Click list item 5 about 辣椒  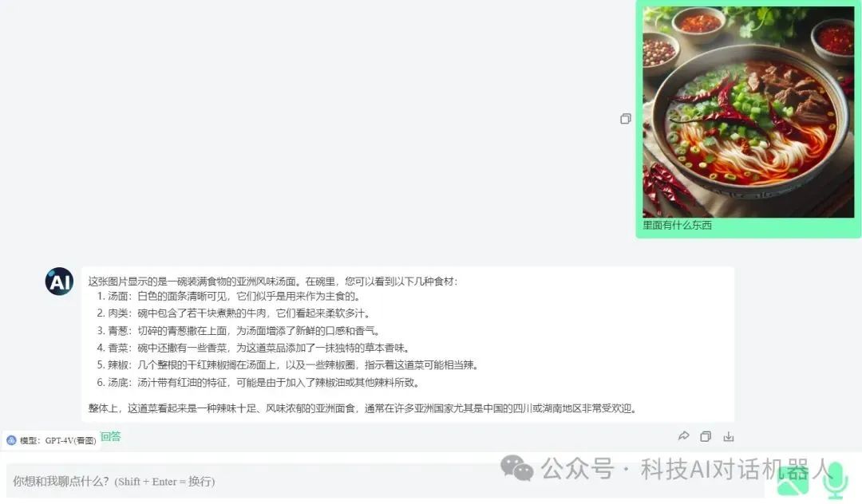pos(289,365)
